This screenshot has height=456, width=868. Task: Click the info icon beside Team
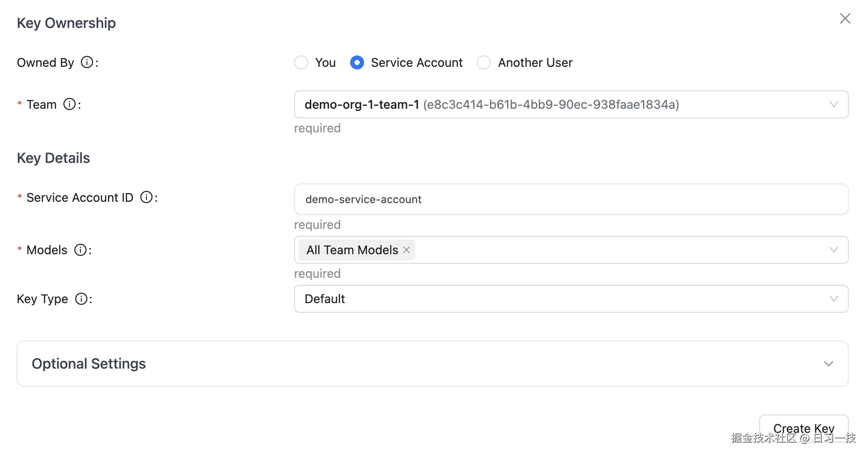coord(69,104)
